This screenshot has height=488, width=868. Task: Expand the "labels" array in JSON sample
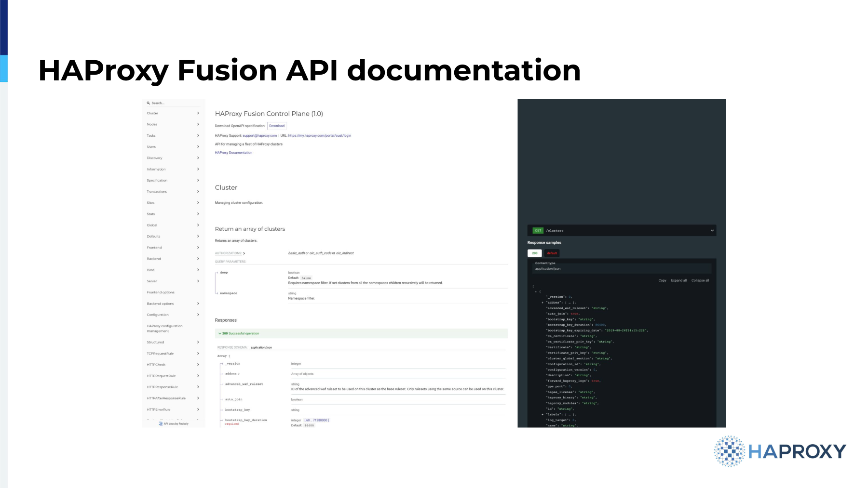coord(542,414)
